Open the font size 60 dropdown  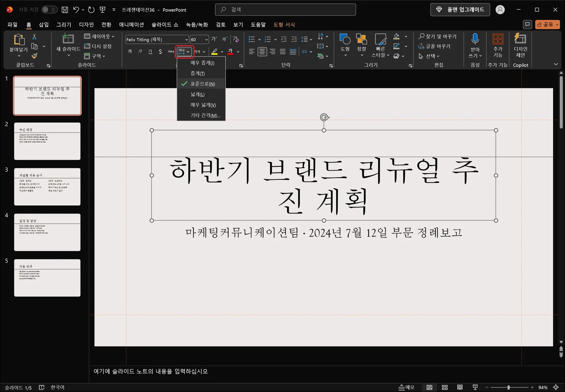click(x=207, y=40)
